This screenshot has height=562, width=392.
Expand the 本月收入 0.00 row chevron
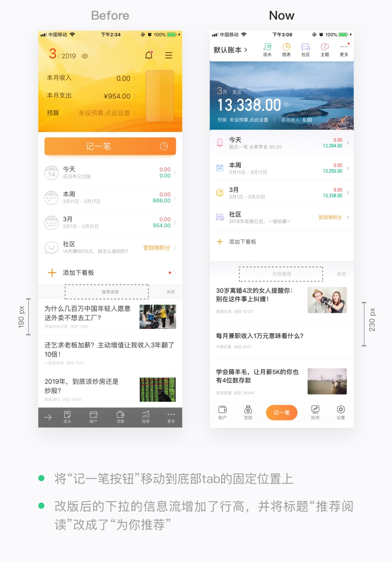135,79
